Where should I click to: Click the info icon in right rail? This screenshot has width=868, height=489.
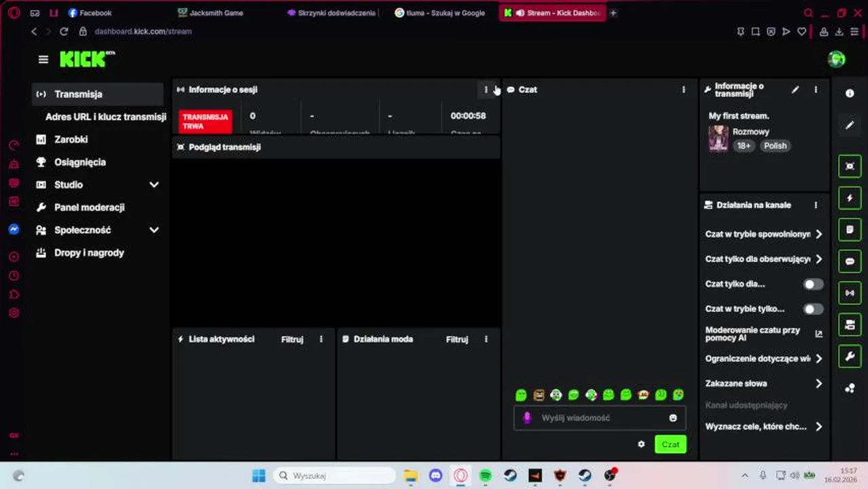coord(850,94)
